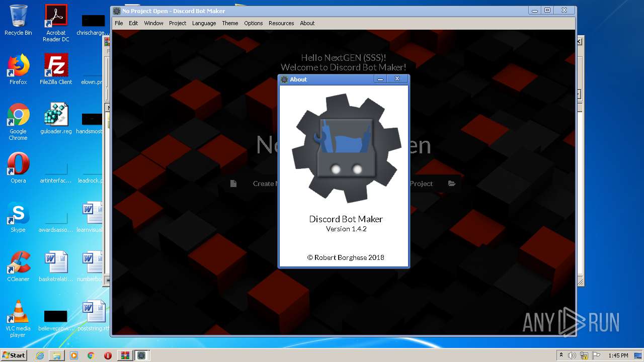The width and height of the screenshot is (644, 362).
Task: Open Google Chrome desktop shortcut
Action: (18, 122)
